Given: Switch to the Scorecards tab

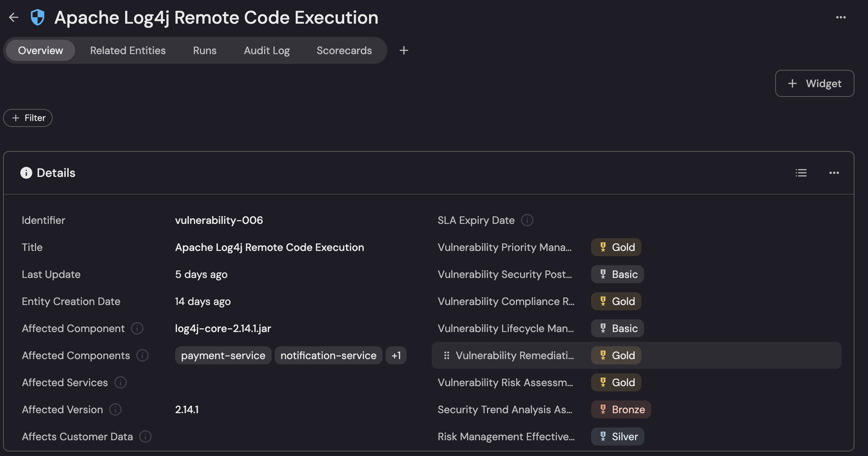Looking at the screenshot, I should coord(344,50).
